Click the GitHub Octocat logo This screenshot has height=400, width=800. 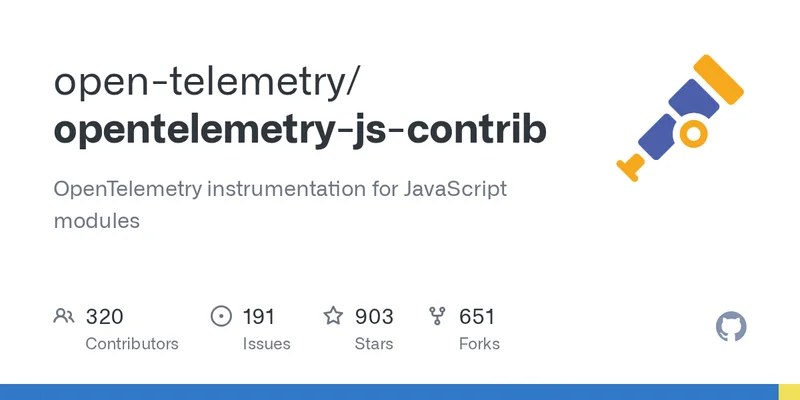point(732,327)
